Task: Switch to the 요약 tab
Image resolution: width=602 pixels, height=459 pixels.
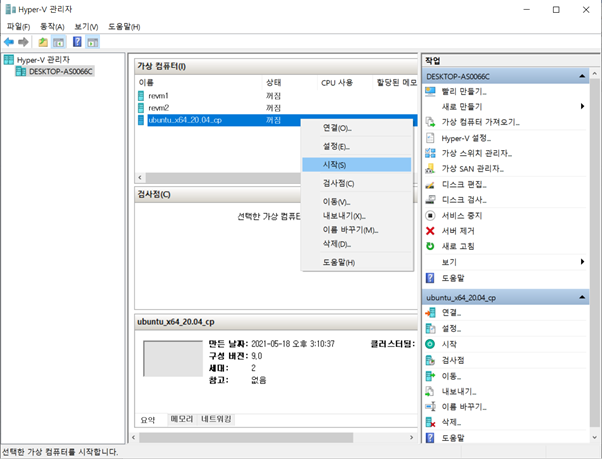Action: 148,420
